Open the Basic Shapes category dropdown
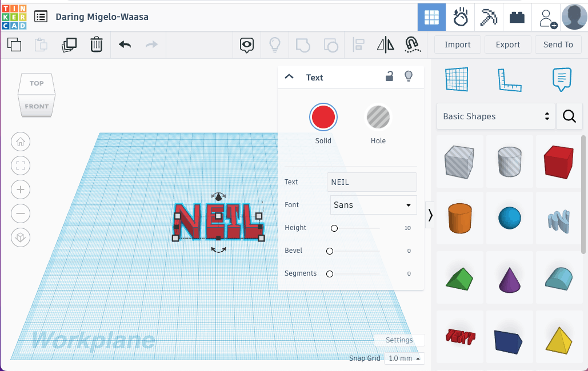588x371 pixels. pos(496,116)
